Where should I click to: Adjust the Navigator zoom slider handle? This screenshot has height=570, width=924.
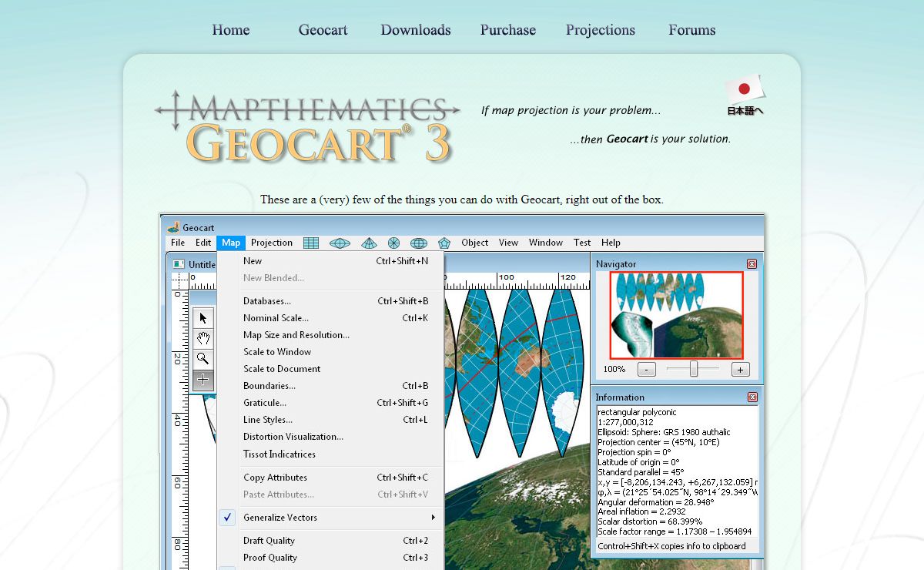click(x=694, y=369)
